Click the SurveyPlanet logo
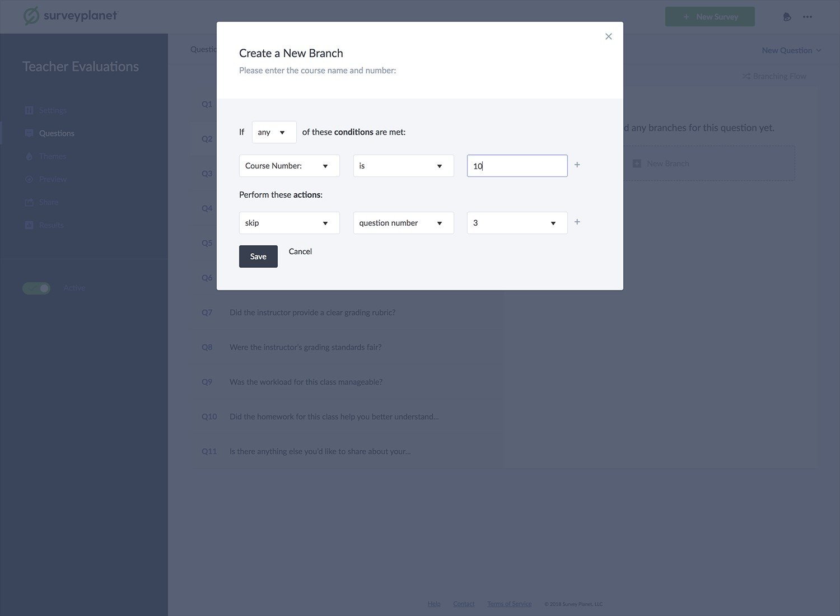The height and width of the screenshot is (616, 840). tap(71, 16)
